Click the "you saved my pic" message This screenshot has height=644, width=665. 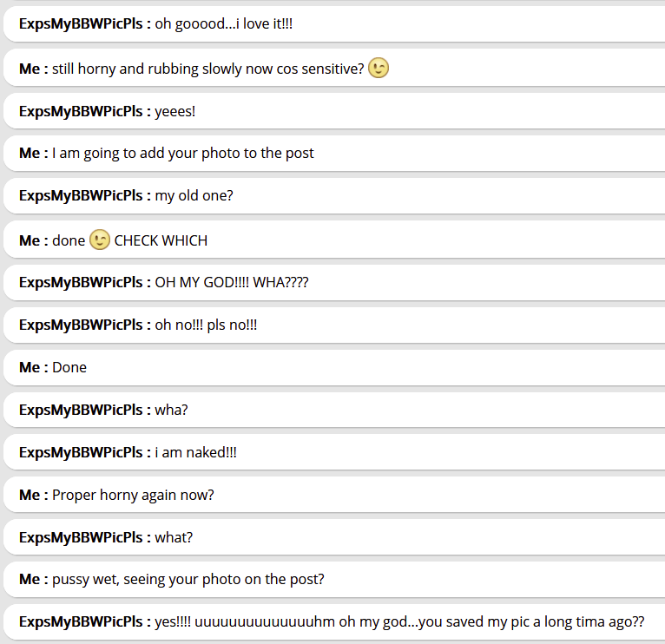pos(399,622)
